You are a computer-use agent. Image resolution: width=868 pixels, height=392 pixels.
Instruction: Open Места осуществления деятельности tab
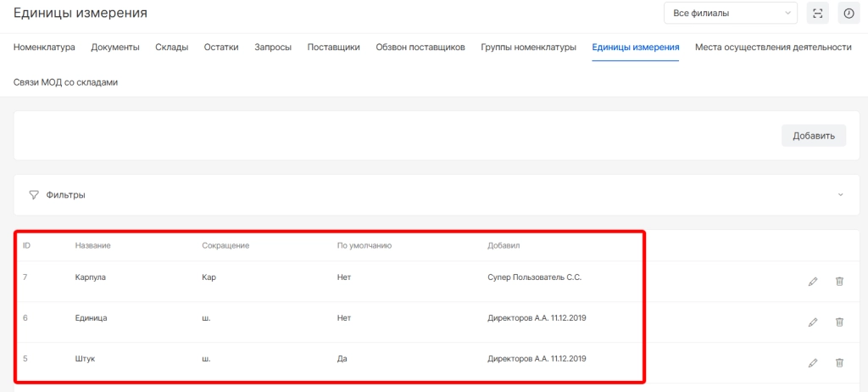point(772,48)
